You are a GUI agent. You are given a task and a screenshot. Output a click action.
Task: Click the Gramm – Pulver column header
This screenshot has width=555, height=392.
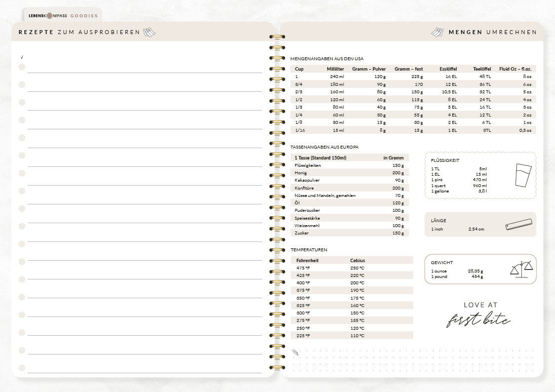coord(369,69)
